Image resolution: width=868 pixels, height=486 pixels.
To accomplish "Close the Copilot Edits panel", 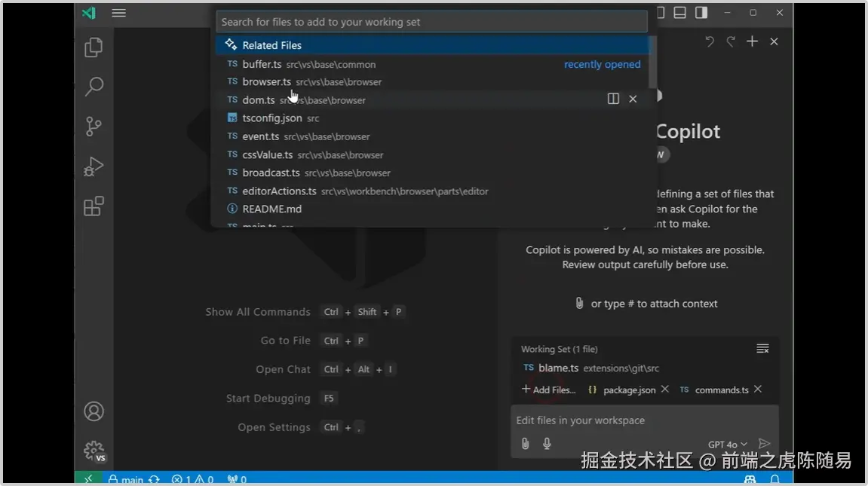I will click(774, 41).
